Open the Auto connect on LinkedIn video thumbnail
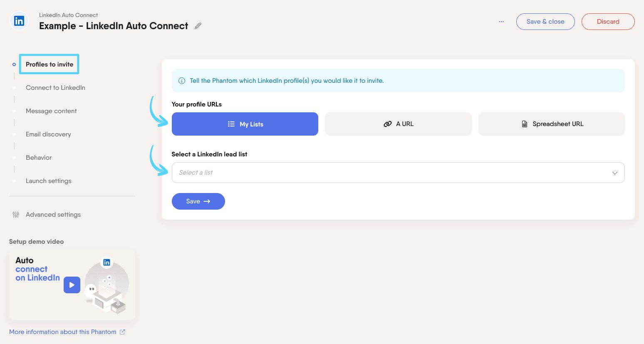 click(x=72, y=285)
